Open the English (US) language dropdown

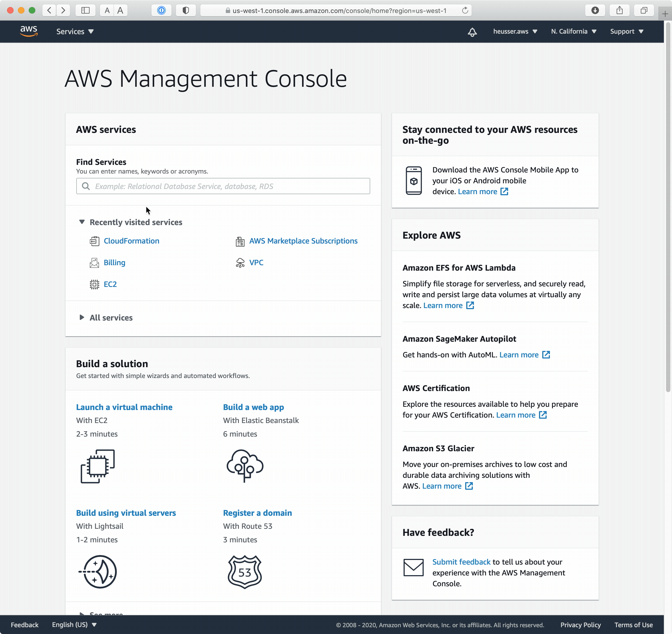[x=74, y=625]
